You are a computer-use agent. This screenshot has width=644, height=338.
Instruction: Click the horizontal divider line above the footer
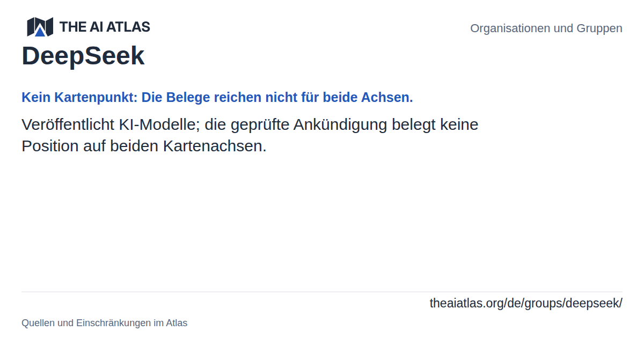click(x=322, y=292)
